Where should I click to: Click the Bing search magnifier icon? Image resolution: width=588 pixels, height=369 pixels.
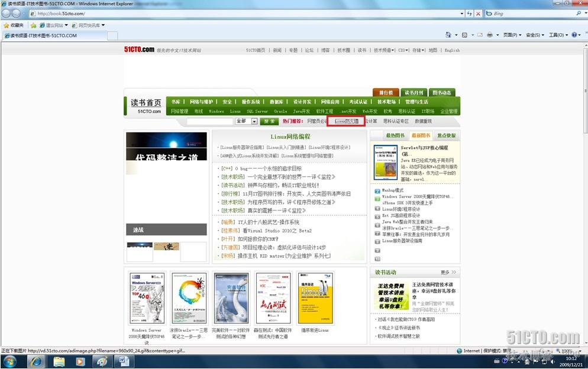pyautogui.click(x=579, y=13)
